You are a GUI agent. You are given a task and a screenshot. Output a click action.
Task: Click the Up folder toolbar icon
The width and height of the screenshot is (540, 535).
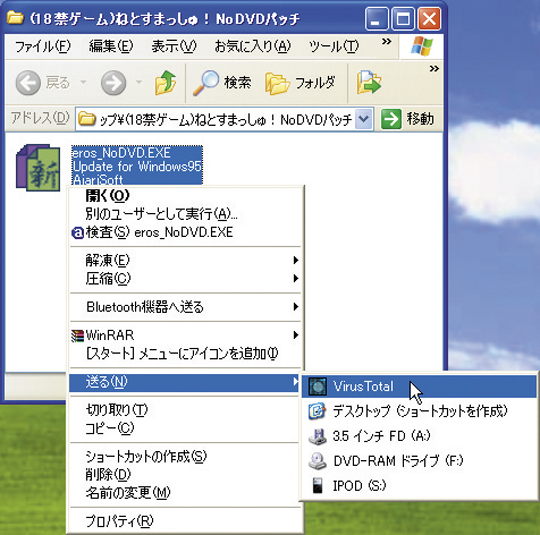pyautogui.click(x=165, y=83)
